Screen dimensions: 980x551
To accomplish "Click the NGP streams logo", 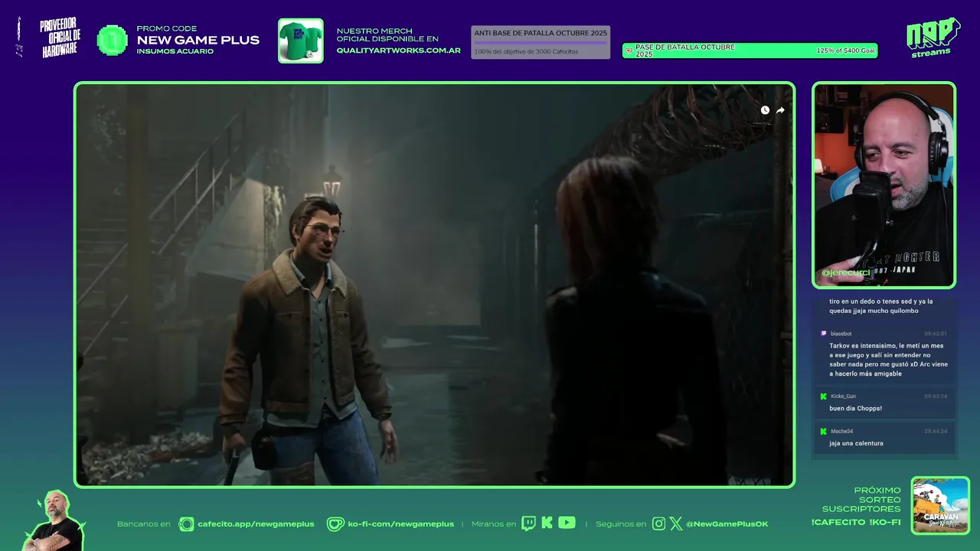I will click(933, 37).
